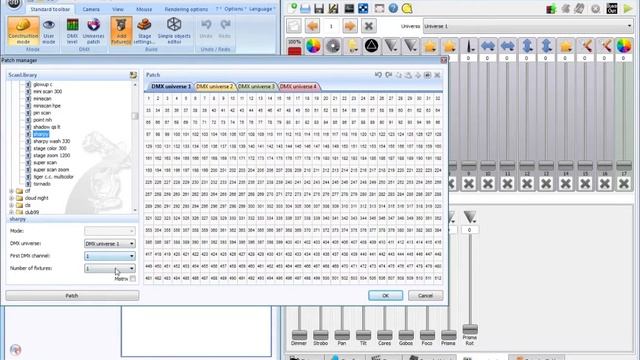Go to next page with right orange arrow

tap(350, 26)
